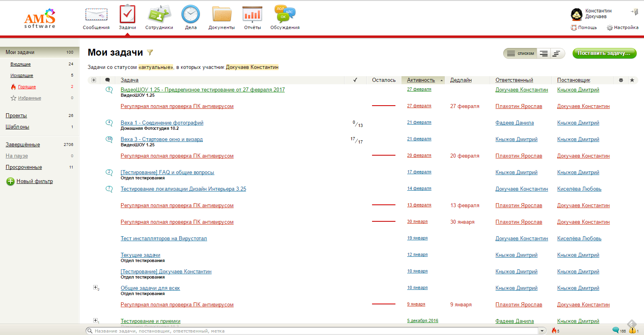Open Исходящие filter in sidebar

click(22, 75)
